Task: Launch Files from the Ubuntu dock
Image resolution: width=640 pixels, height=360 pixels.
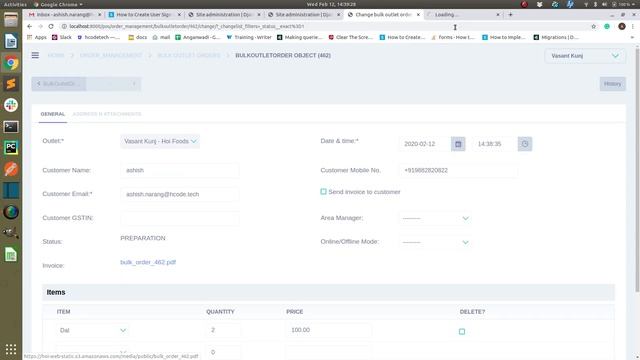Action: (x=11, y=20)
